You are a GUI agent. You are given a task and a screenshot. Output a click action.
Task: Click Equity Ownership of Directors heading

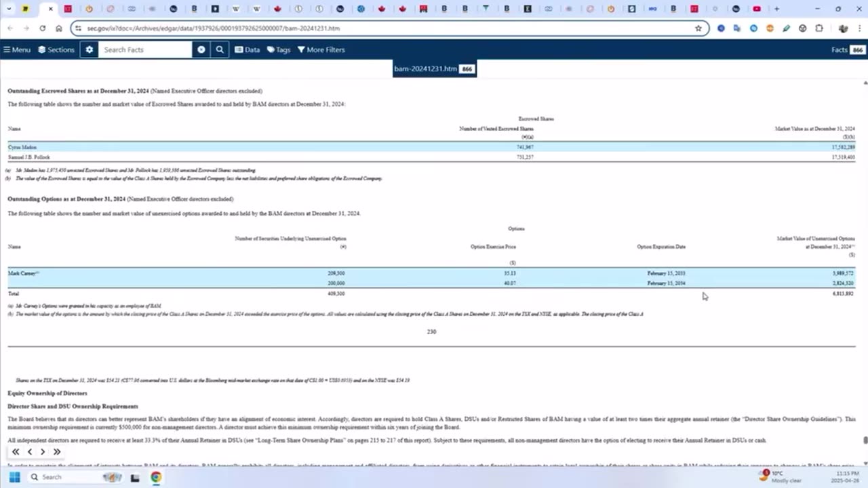47,393
